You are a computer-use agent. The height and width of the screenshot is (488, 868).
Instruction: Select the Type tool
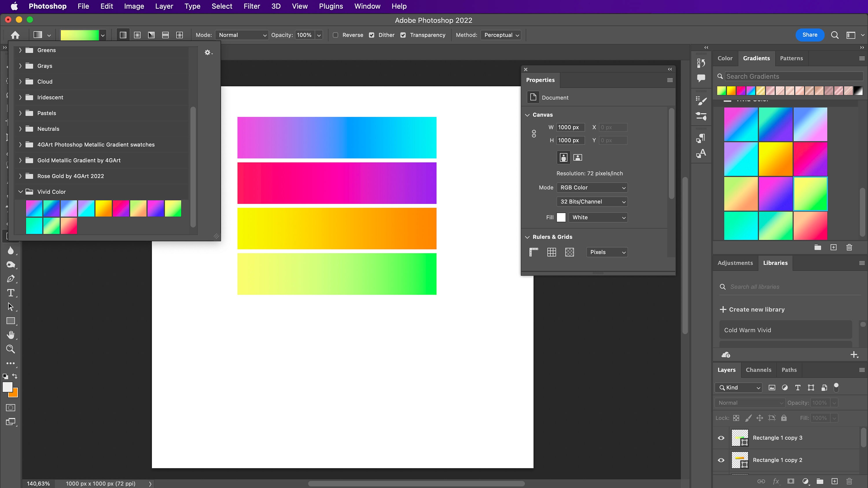click(x=11, y=293)
